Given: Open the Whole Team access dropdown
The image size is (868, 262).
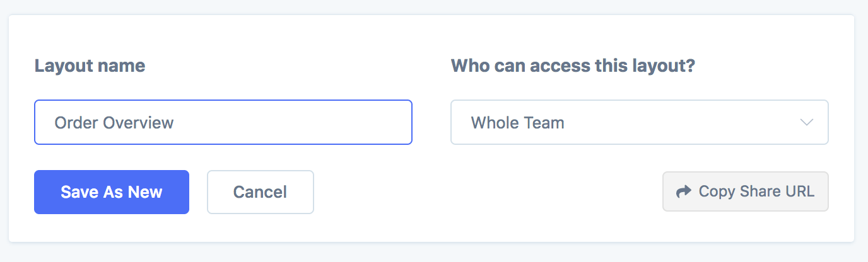Looking at the screenshot, I should (x=639, y=122).
